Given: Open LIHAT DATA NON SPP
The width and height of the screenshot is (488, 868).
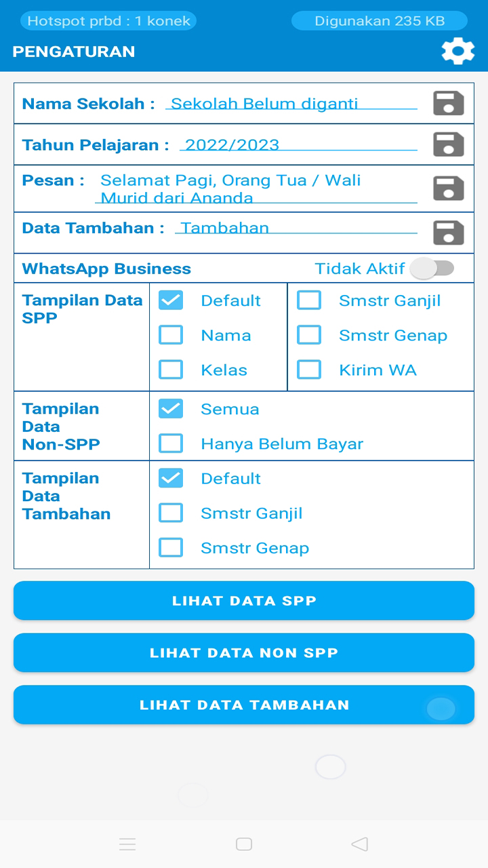Looking at the screenshot, I should pos(244,652).
